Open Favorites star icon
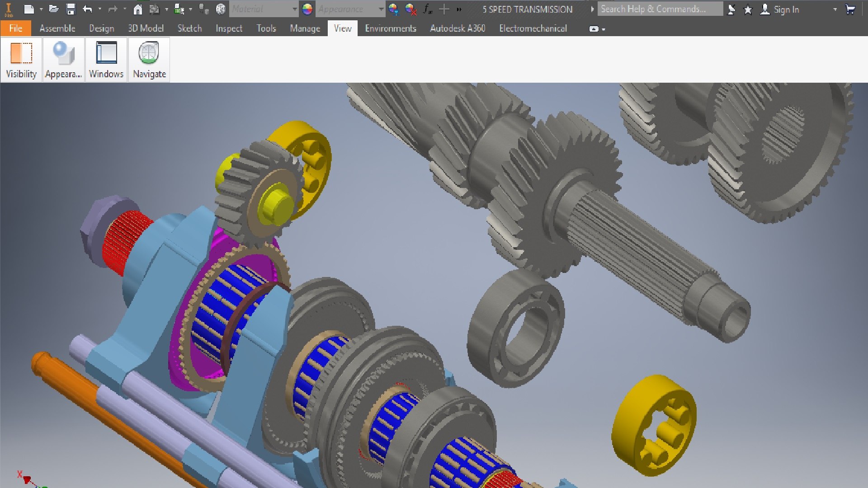868x488 pixels. tap(748, 9)
